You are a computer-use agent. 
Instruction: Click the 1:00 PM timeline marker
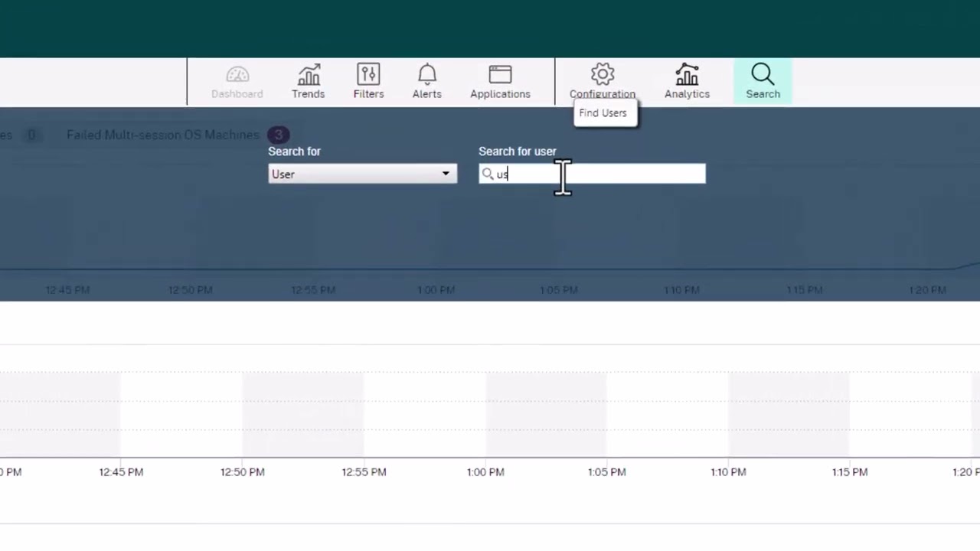(x=436, y=289)
